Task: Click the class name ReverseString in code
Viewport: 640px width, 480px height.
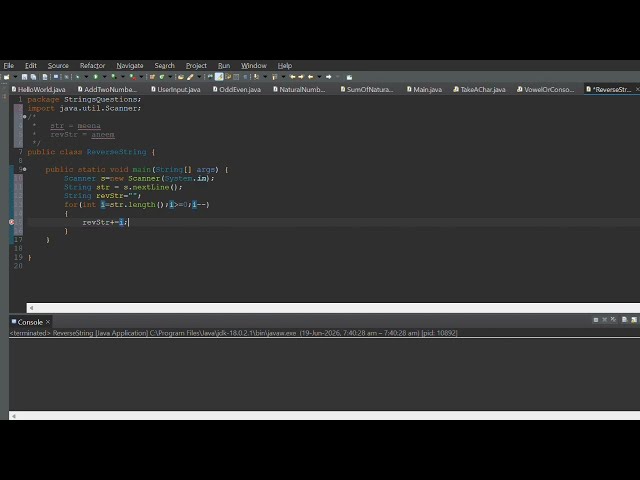Action: click(116, 152)
